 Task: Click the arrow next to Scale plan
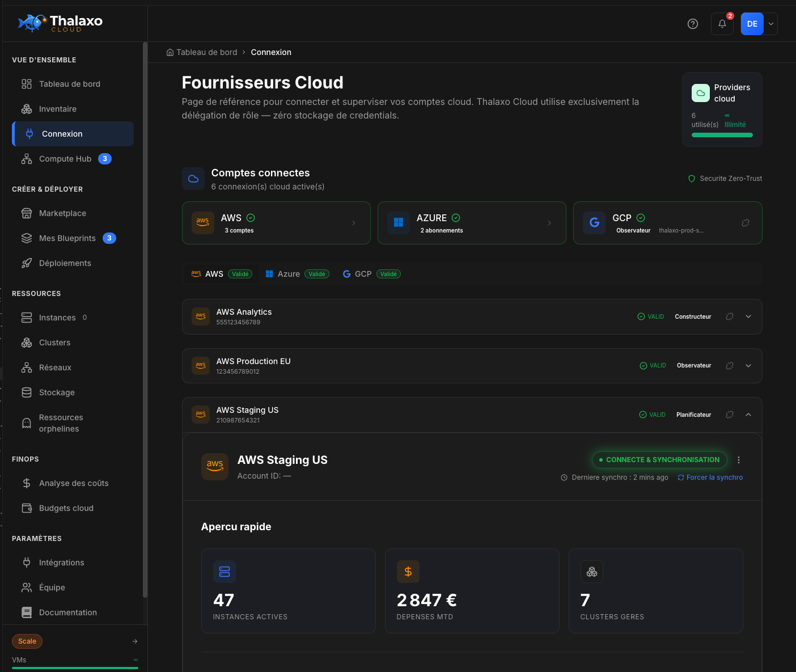pyautogui.click(x=135, y=641)
